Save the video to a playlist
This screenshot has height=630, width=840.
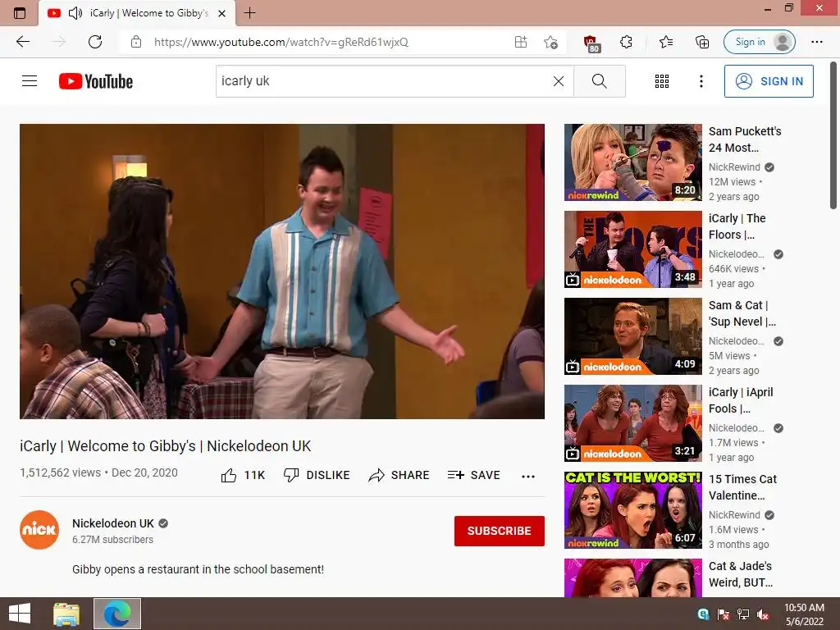click(473, 475)
